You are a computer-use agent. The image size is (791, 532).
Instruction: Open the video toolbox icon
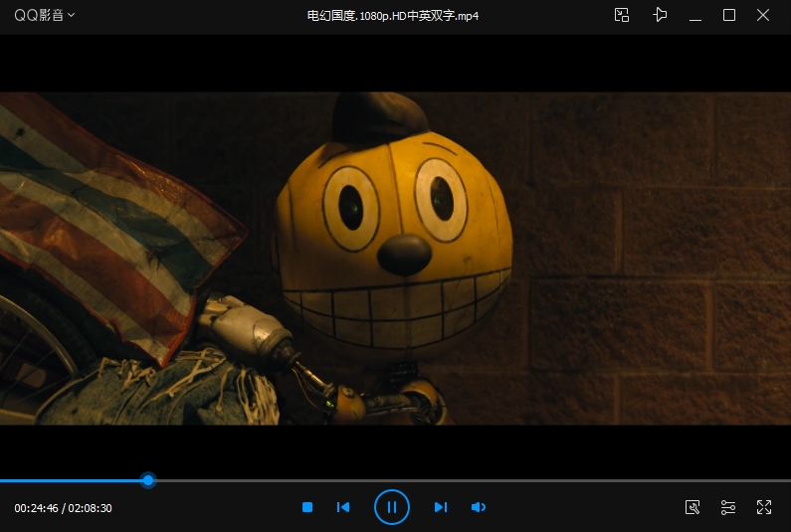[x=692, y=507]
